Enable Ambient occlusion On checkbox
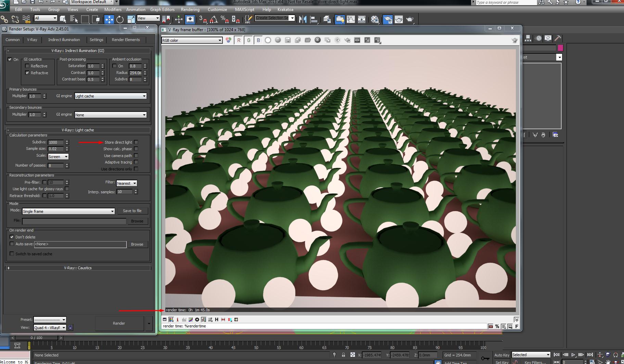624x364 pixels. [x=114, y=66]
